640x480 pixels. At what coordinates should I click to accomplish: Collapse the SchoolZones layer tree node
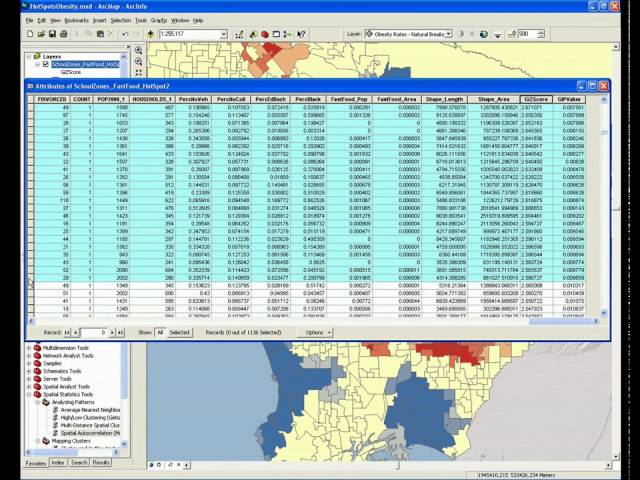[37, 64]
